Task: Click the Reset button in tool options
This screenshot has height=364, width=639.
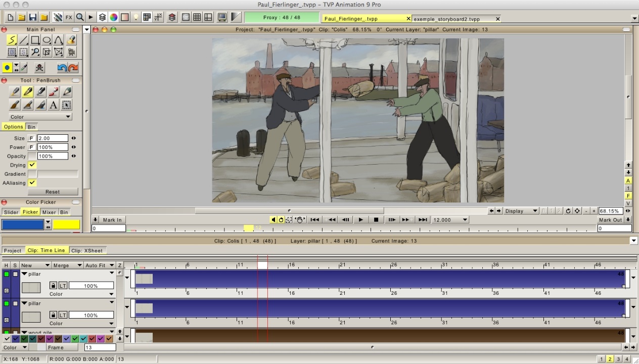Action: 53,192
